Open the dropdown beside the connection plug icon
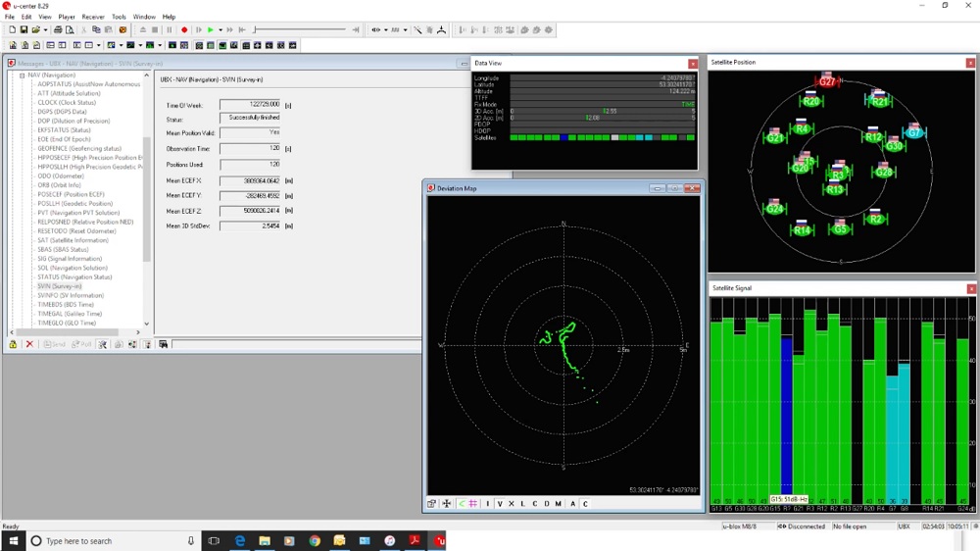 point(385,30)
